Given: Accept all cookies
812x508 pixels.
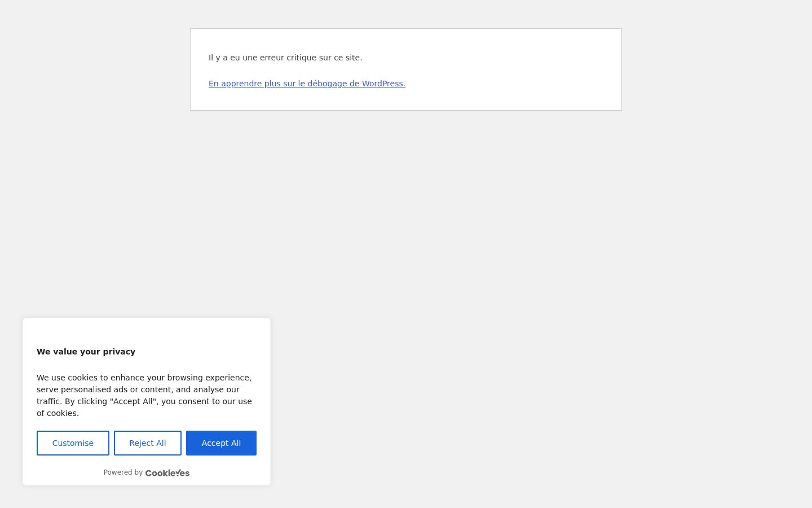Looking at the screenshot, I should tap(221, 443).
